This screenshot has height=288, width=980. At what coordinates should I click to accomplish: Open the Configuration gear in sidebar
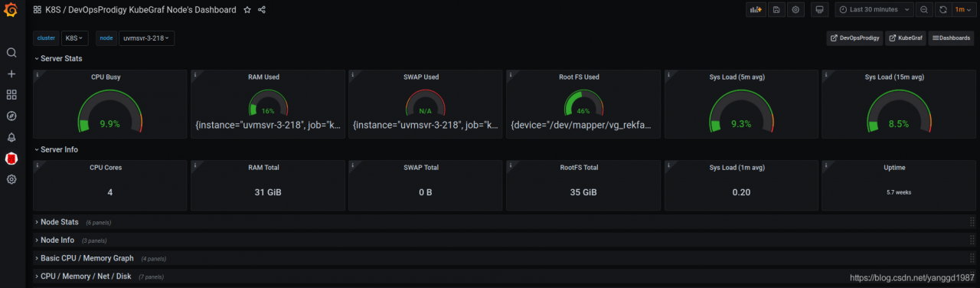tap(11, 179)
